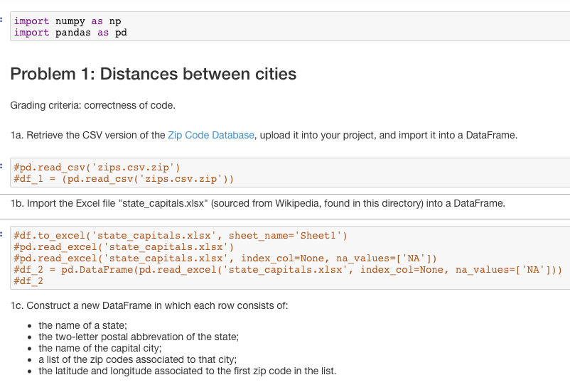Image resolution: width=570 pixels, height=392 pixels.
Task: Click the bullet about latitude and longitude
Action: [x=187, y=371]
